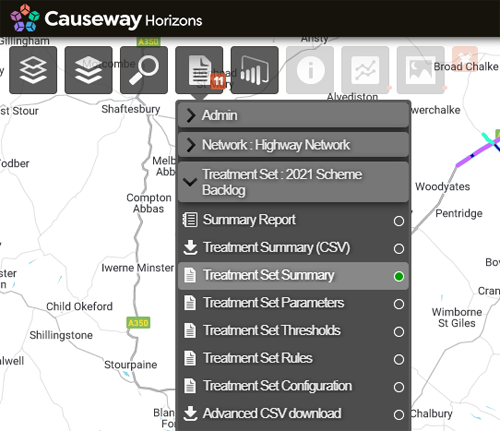
Task: Choose Advanced CSV download entry
Action: point(293,414)
